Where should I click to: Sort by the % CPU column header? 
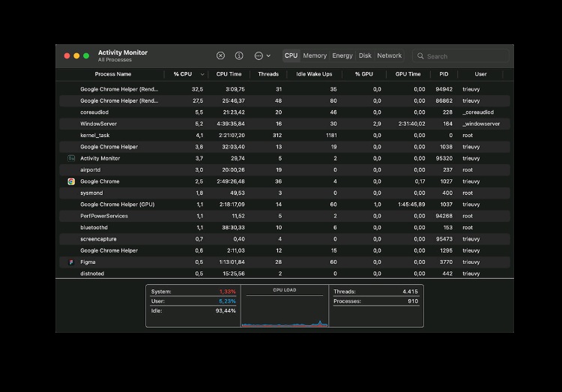click(x=183, y=74)
